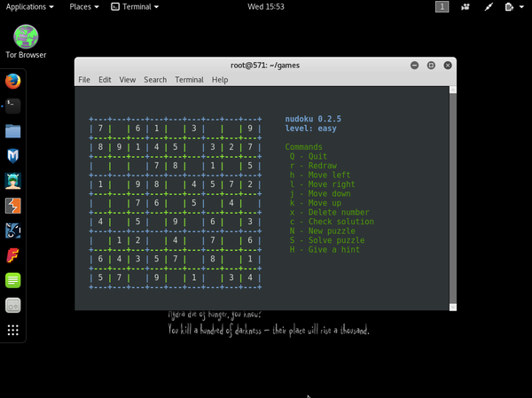The width and height of the screenshot is (532, 398).
Task: Open the Search menu in terminal
Action: tap(154, 80)
